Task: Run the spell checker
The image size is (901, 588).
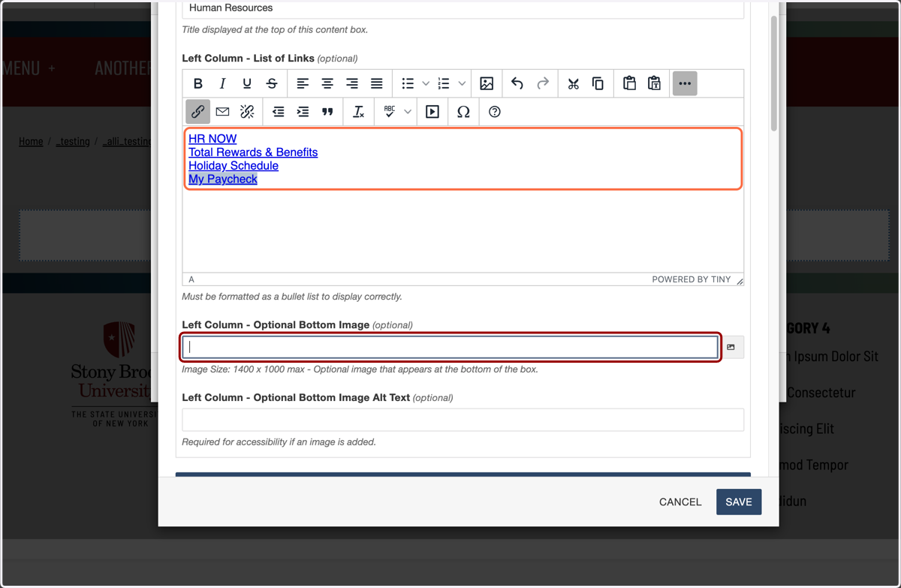Action: (x=389, y=112)
